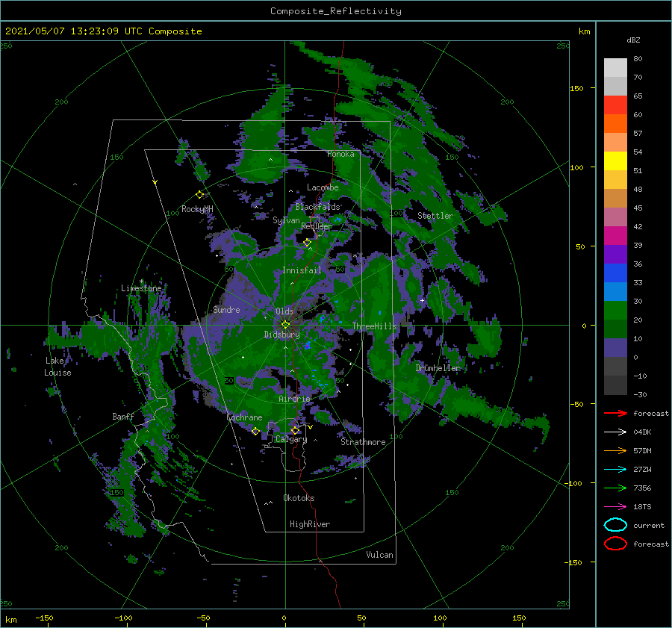The height and width of the screenshot is (628, 672).
Task: Click the Okotoks city label
Action: point(299,497)
